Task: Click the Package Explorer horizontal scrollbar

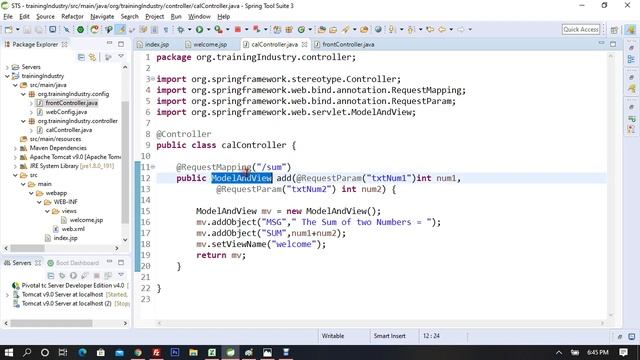Action: click(x=27, y=248)
